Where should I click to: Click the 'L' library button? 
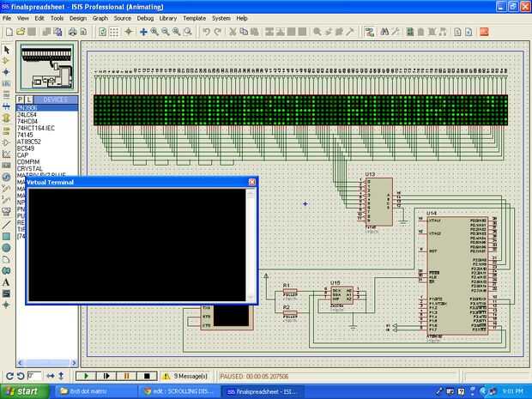28,100
